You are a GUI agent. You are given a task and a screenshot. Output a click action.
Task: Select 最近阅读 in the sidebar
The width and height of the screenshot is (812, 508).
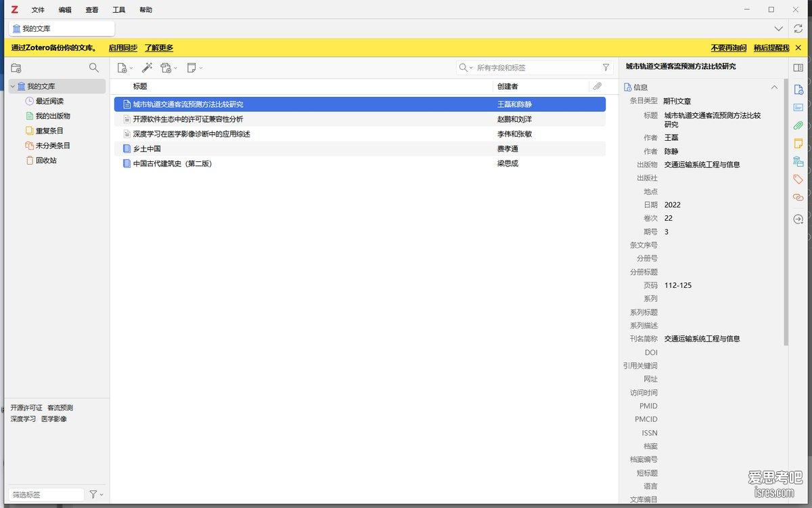pos(49,101)
